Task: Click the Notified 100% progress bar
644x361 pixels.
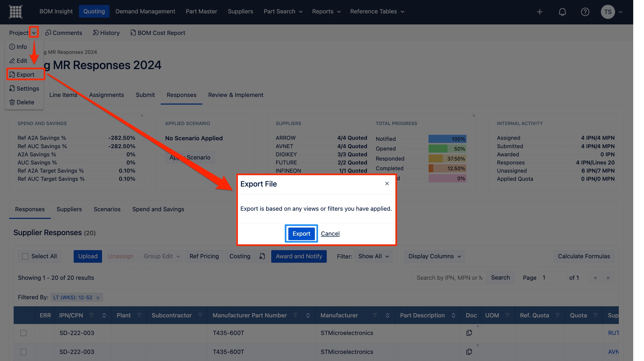Action: coord(447,139)
